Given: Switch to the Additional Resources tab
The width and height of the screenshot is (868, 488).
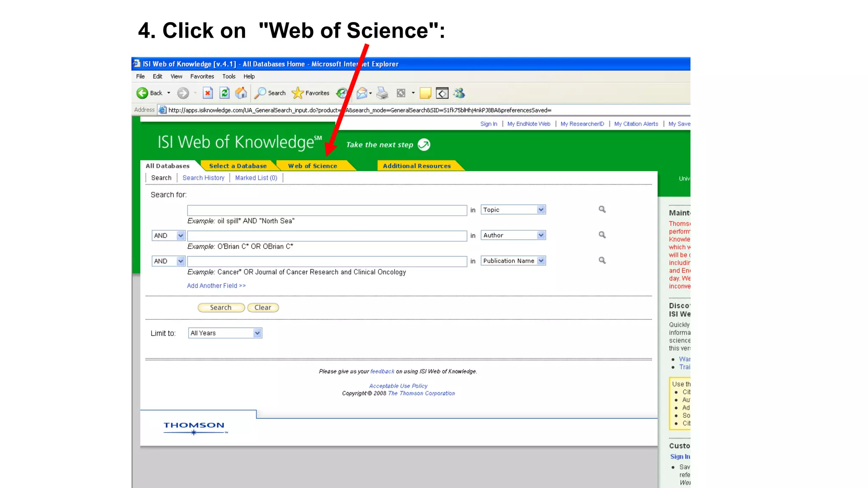Looking at the screenshot, I should point(417,166).
